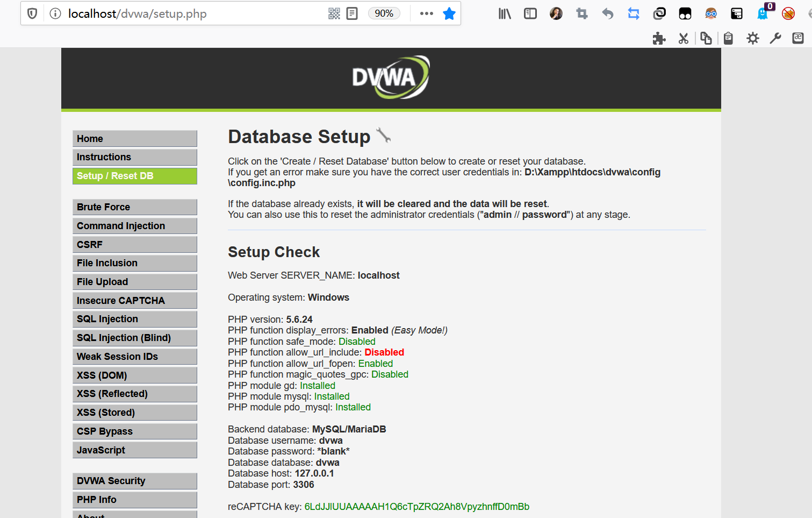The width and height of the screenshot is (812, 518).
Task: Open the wrench tools extension icon
Action: click(x=775, y=38)
